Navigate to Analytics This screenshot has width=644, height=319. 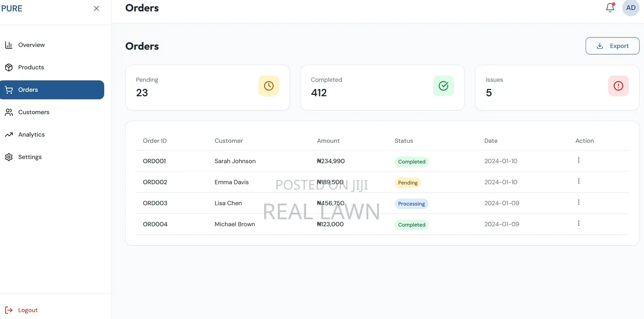point(52,135)
